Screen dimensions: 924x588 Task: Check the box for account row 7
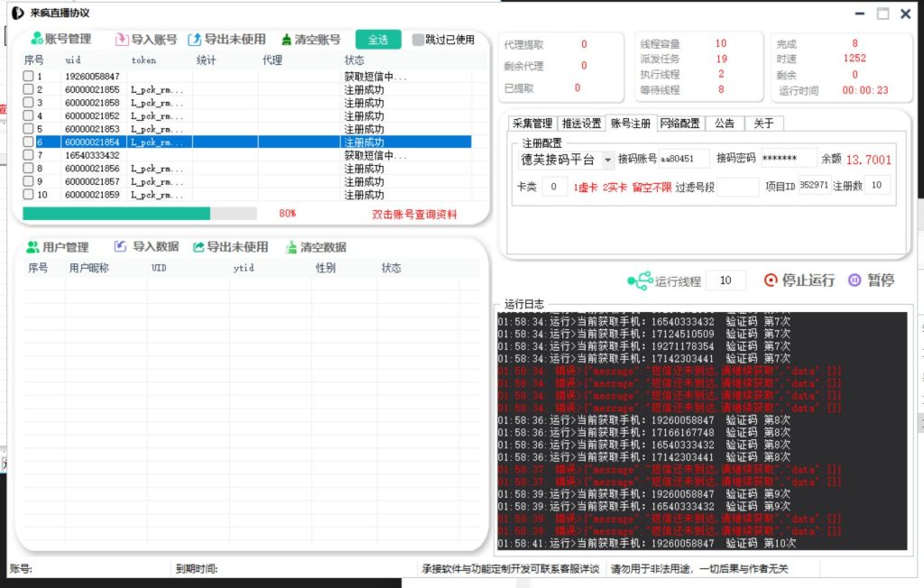(x=29, y=156)
